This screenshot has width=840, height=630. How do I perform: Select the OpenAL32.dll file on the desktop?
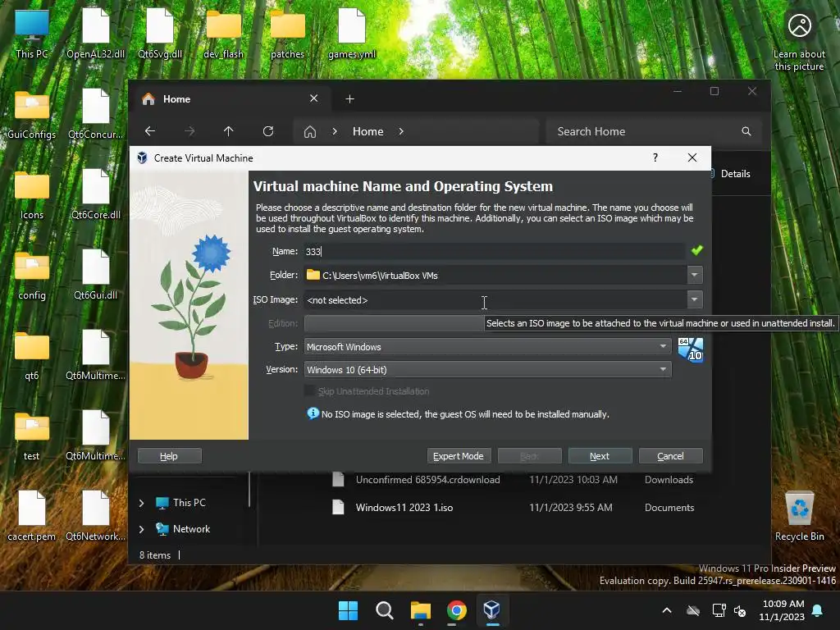click(x=95, y=34)
